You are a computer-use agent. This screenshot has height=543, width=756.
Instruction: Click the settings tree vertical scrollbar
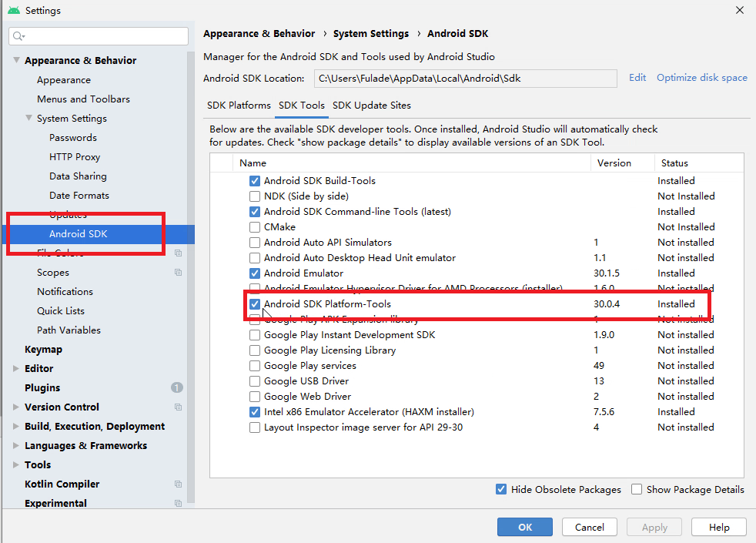pyautogui.click(x=191, y=277)
